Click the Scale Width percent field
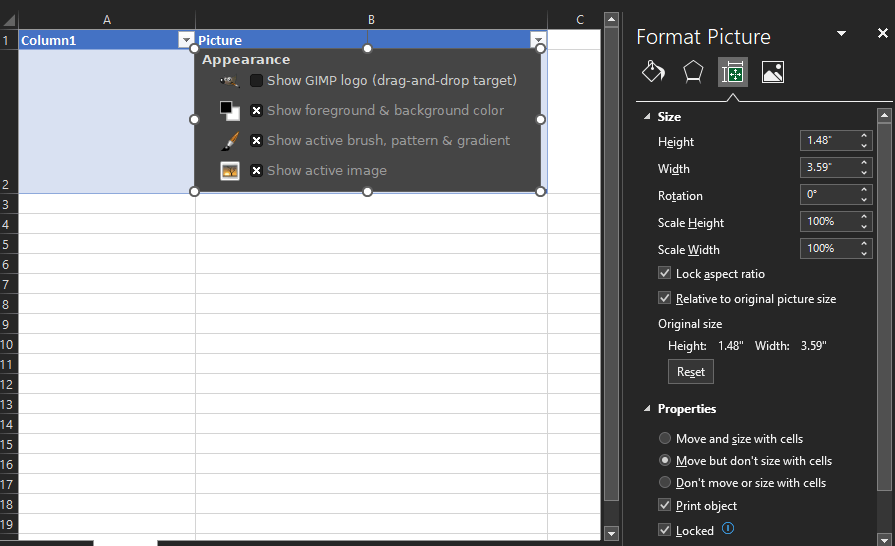 click(x=829, y=248)
